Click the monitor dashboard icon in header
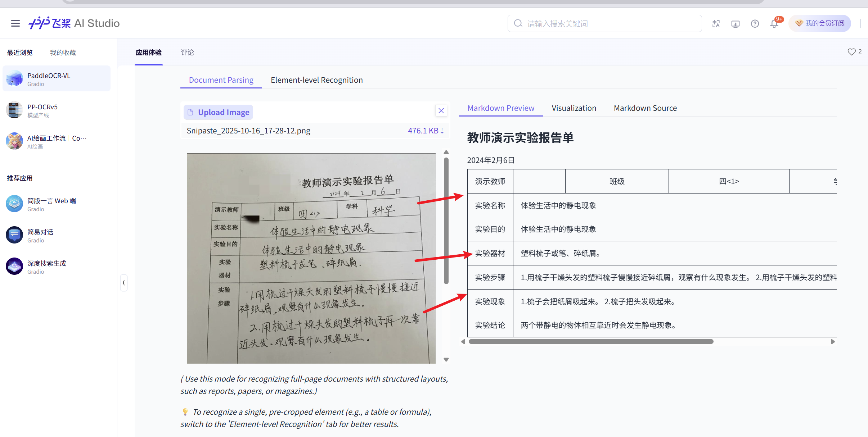 pos(735,24)
